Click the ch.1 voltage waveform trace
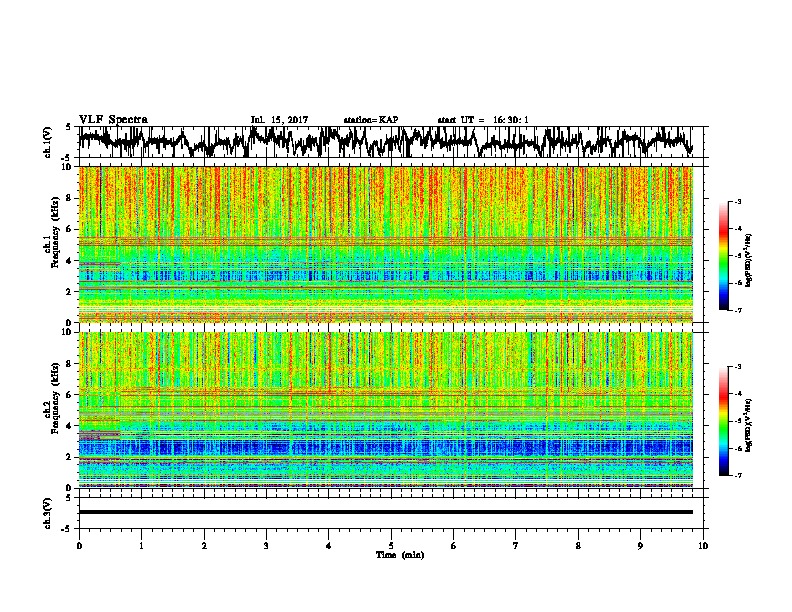This screenshot has width=792, height=612. [386, 141]
